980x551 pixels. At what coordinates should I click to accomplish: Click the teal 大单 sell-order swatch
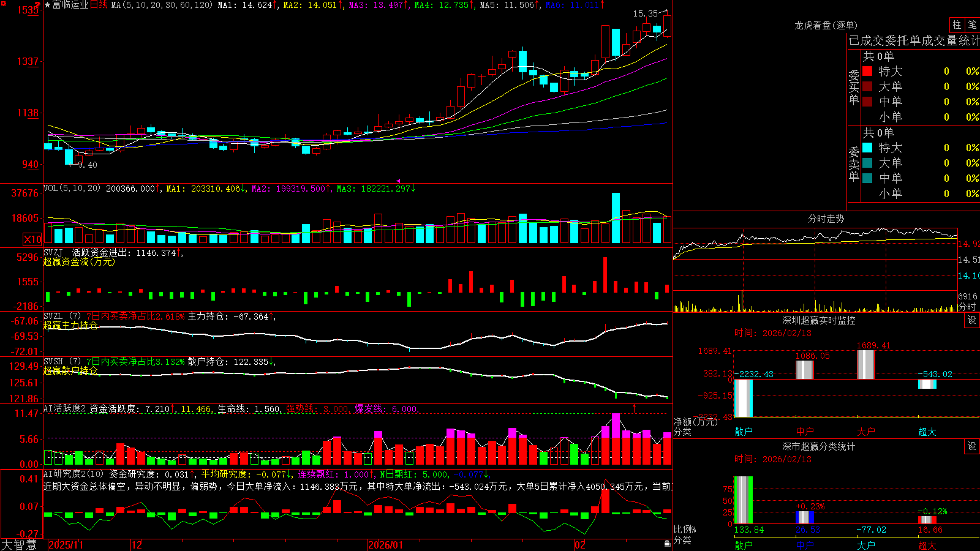point(867,163)
